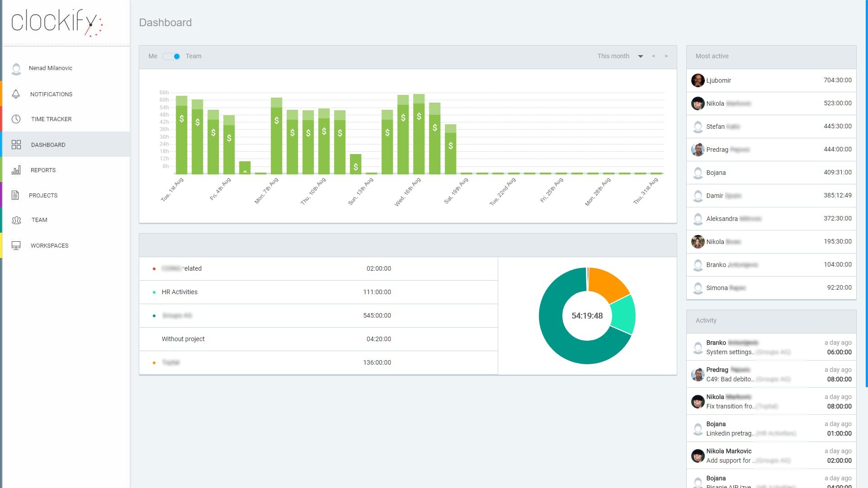Click the Notifications bell icon
Viewport: 868px width, 488px height.
pos(16,94)
